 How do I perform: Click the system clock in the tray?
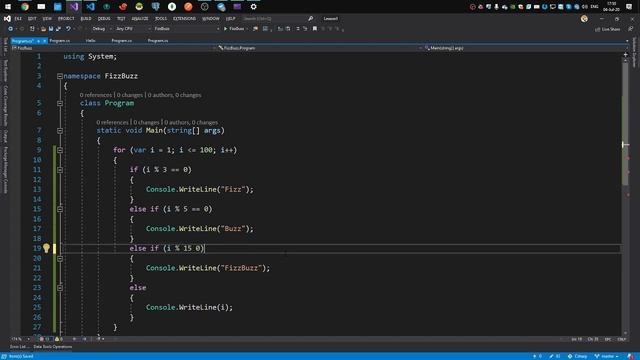[x=611, y=7]
